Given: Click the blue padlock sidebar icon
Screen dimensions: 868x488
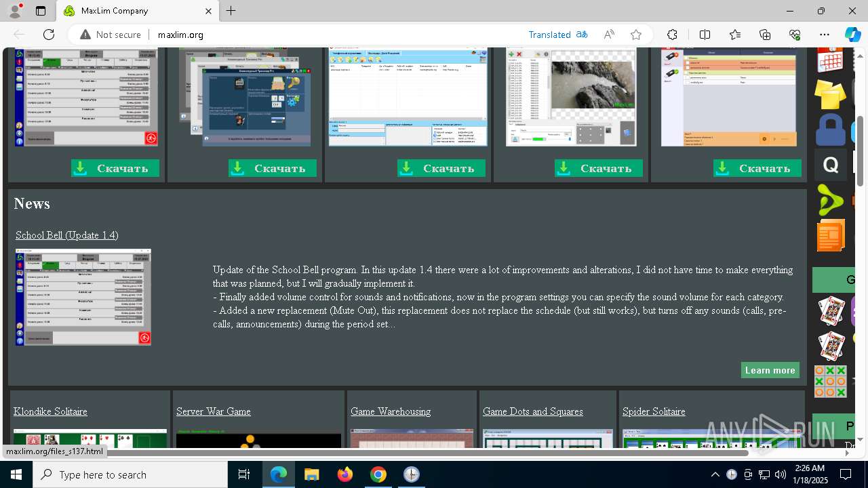Looking at the screenshot, I should point(830,129).
